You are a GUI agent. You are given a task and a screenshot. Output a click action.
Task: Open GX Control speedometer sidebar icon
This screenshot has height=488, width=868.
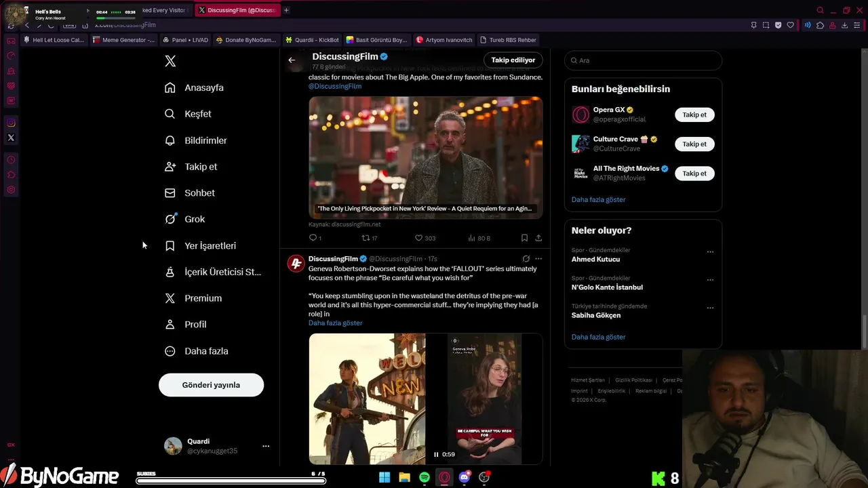(x=11, y=56)
